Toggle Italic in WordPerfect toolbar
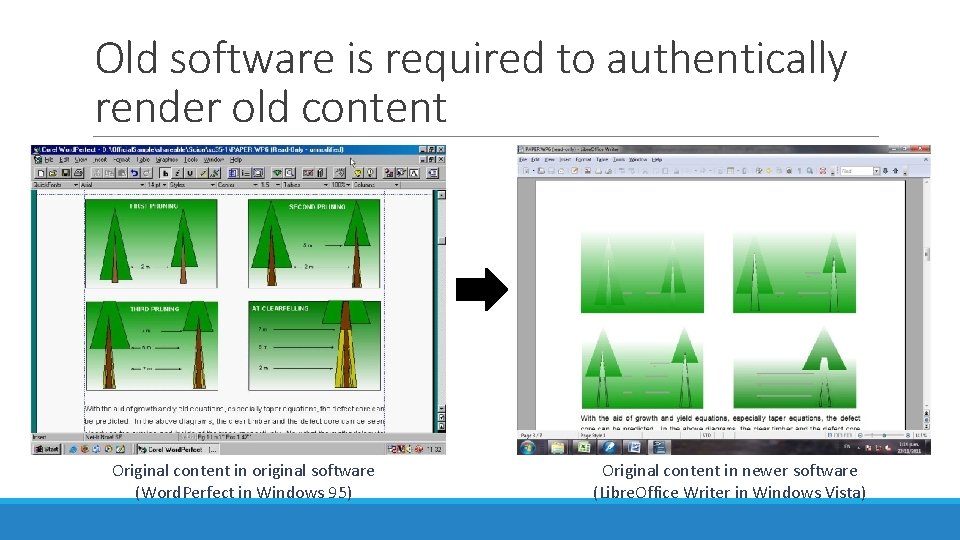The image size is (960, 540). pyautogui.click(x=177, y=173)
